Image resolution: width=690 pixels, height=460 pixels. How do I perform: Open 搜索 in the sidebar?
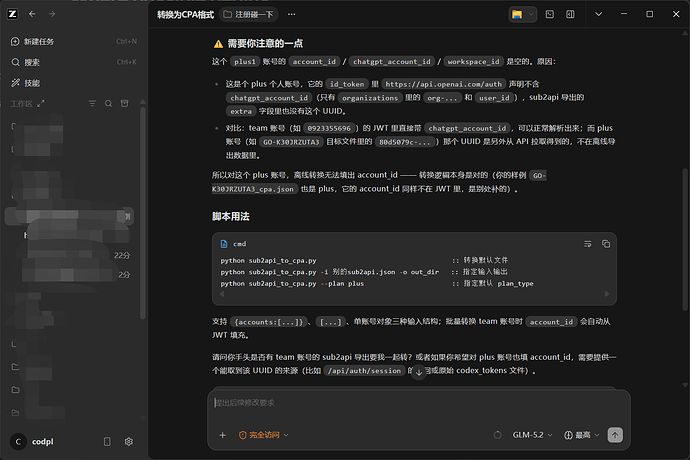pos(73,62)
